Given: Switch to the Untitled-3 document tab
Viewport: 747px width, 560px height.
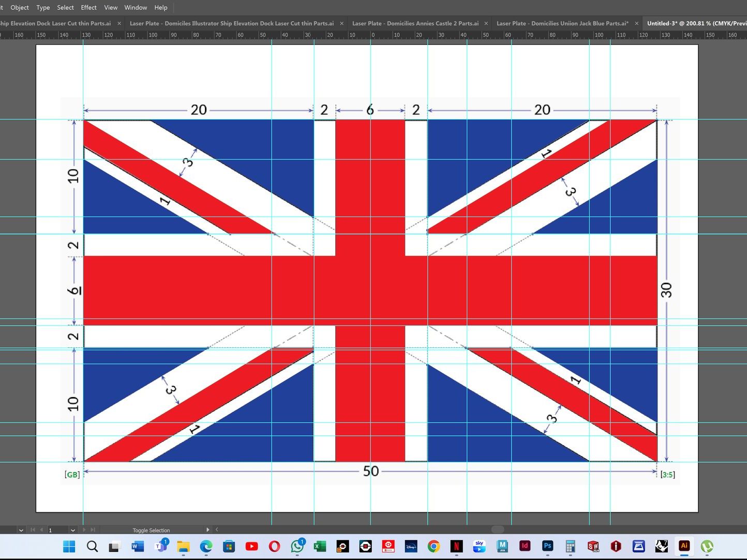Looking at the screenshot, I should [x=693, y=23].
